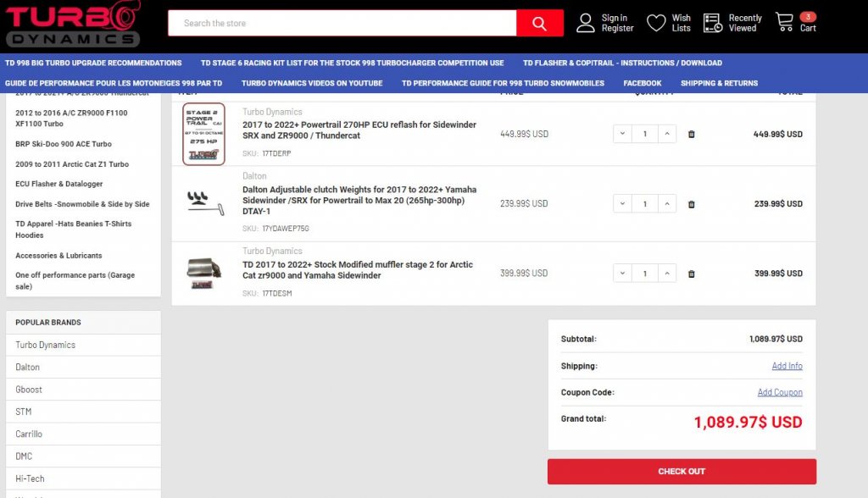Open Recently Viewed icon

tap(713, 23)
